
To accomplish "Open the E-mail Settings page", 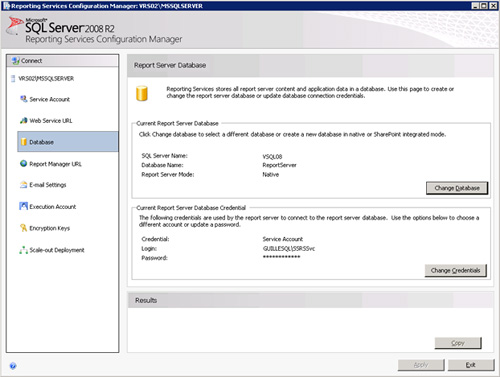I will click(48, 185).
